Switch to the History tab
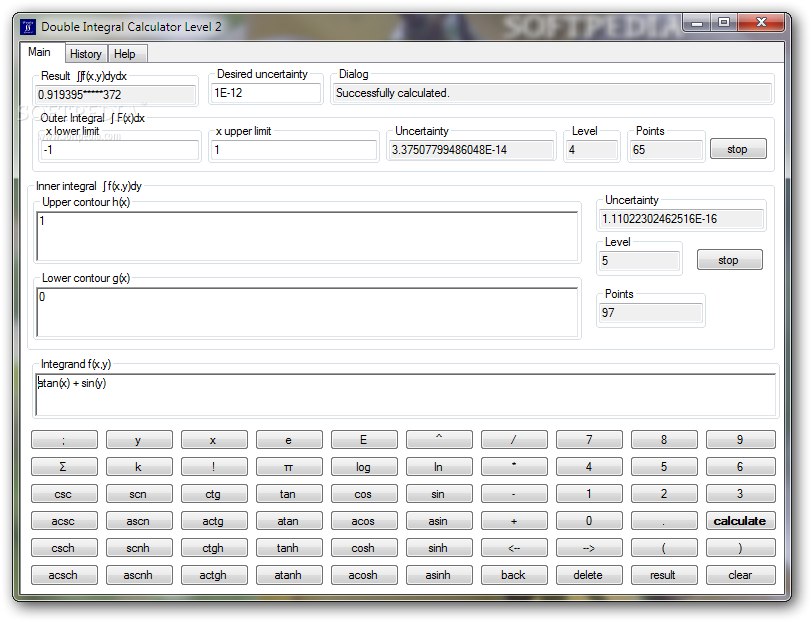This screenshot has width=812, height=622. click(86, 54)
